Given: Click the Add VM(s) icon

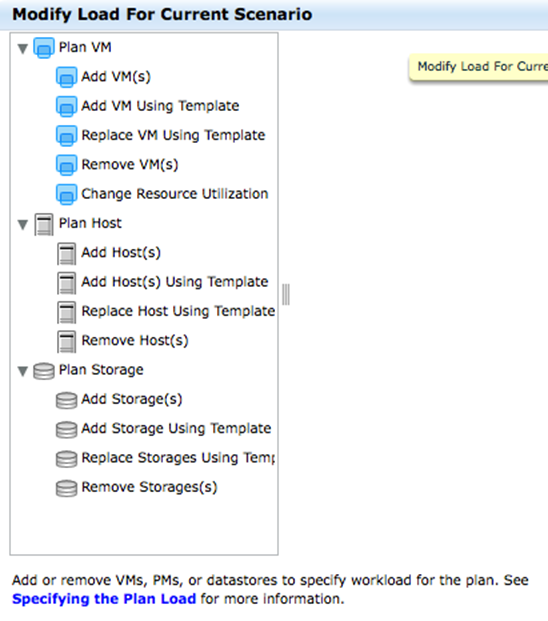Looking at the screenshot, I should 66,77.
